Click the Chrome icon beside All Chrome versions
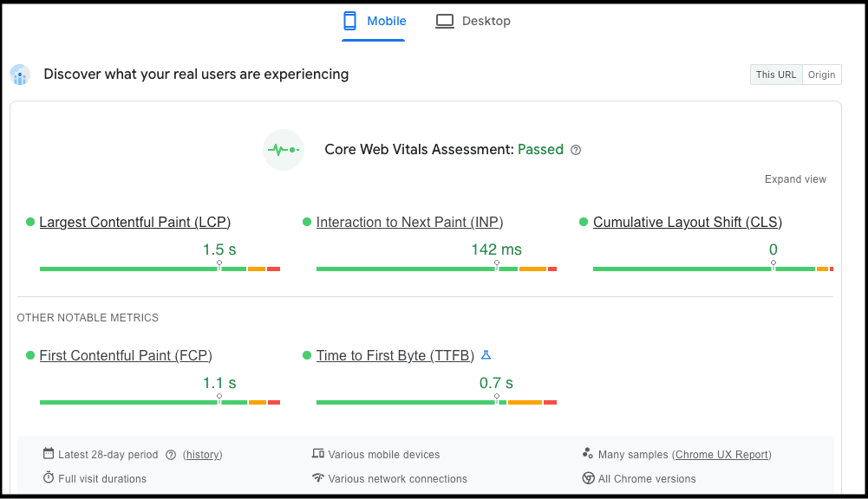This screenshot has width=868, height=499. point(588,478)
